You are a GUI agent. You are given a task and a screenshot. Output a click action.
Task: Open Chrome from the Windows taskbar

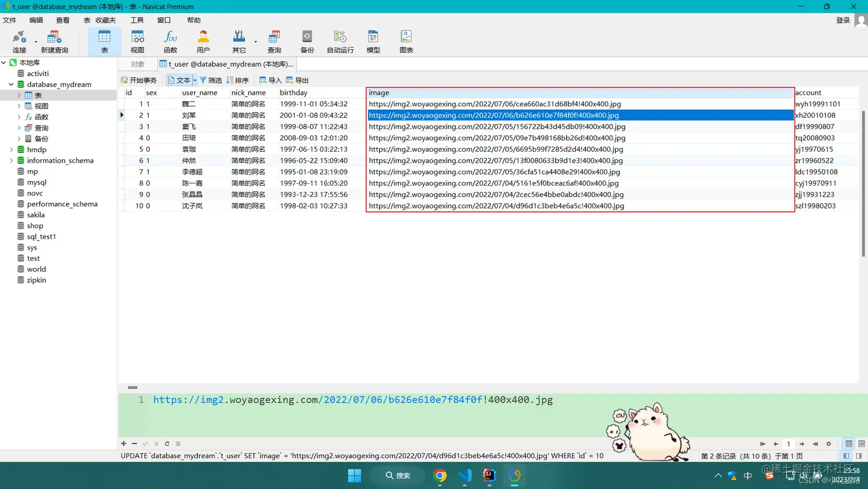click(440, 475)
